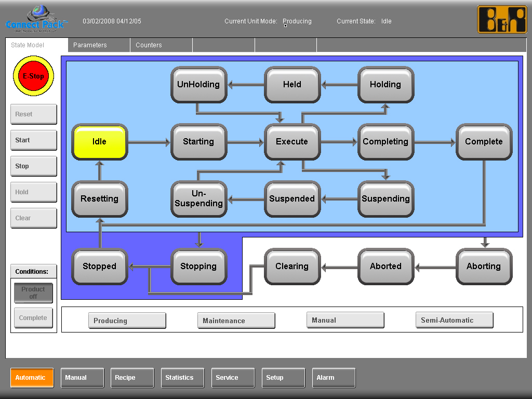Click the Hold command button
Screen dimensions: 532x399
(x=34, y=192)
